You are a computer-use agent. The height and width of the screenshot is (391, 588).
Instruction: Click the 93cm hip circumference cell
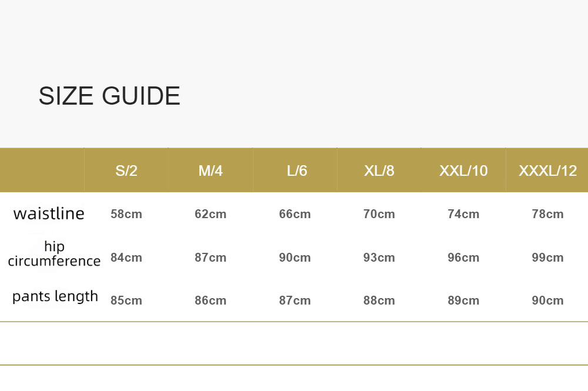coord(379,258)
